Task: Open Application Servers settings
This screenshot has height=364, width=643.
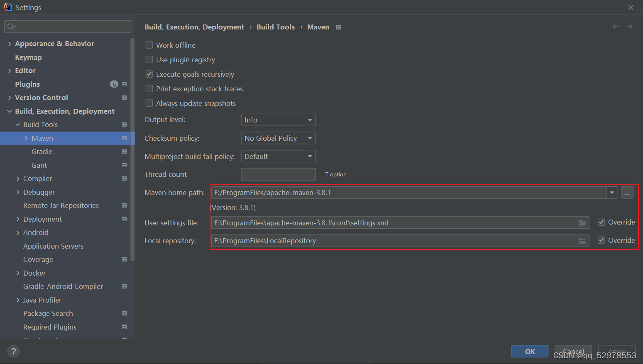Action: pos(53,246)
